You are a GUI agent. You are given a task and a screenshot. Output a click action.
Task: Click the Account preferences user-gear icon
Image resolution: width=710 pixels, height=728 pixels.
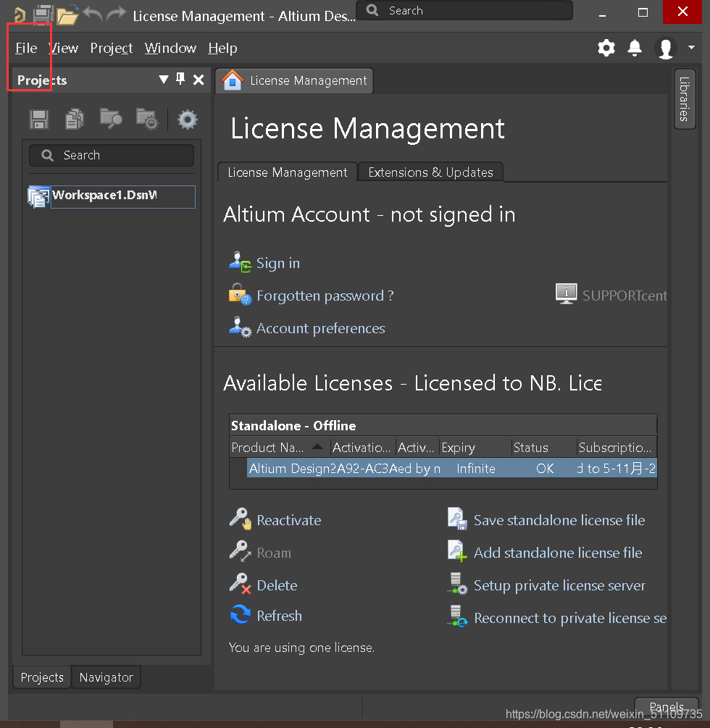[240, 327]
